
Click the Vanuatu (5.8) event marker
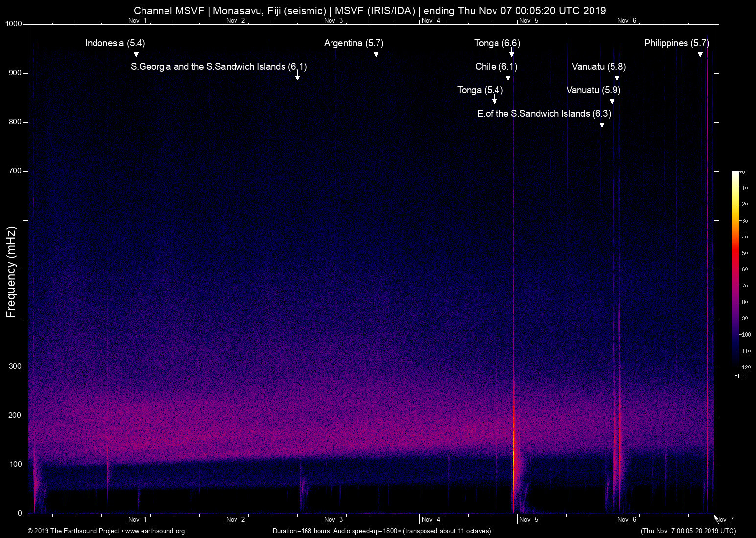tap(598, 67)
